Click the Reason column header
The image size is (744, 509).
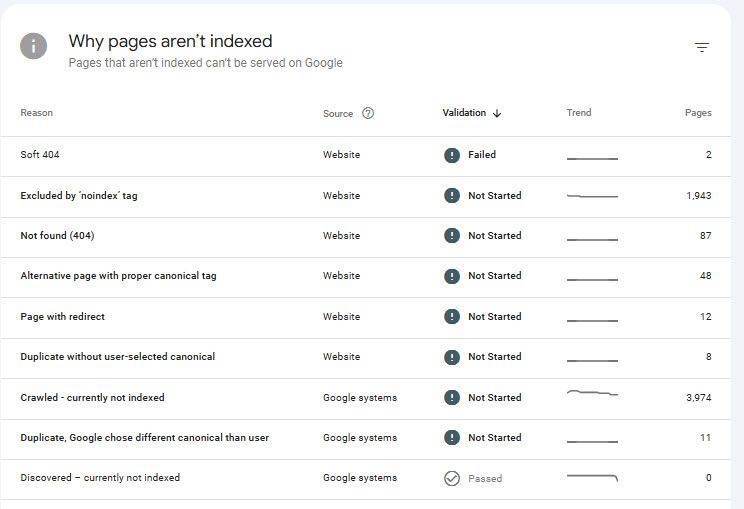pyautogui.click(x=37, y=113)
